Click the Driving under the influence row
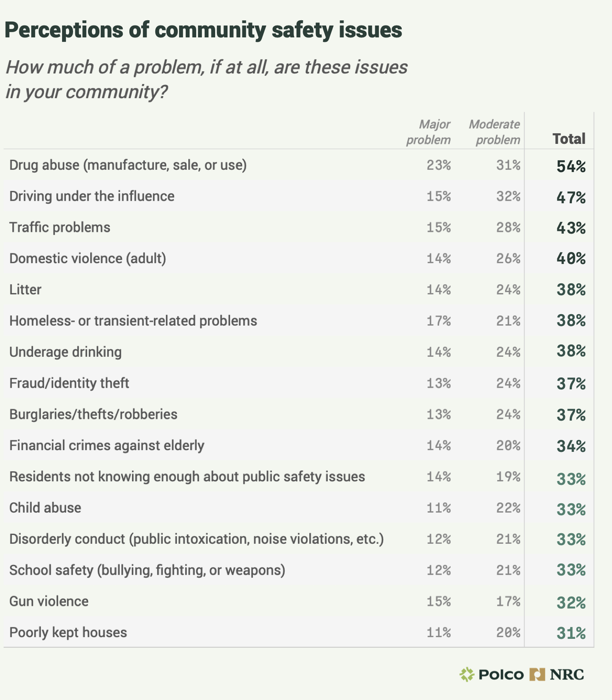Viewport: 612px width, 700px height. click(x=92, y=196)
